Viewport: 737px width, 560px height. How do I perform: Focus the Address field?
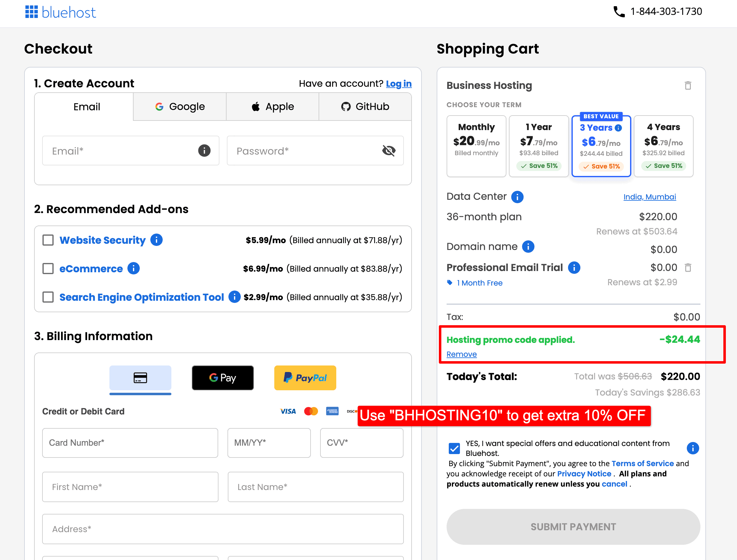223,529
